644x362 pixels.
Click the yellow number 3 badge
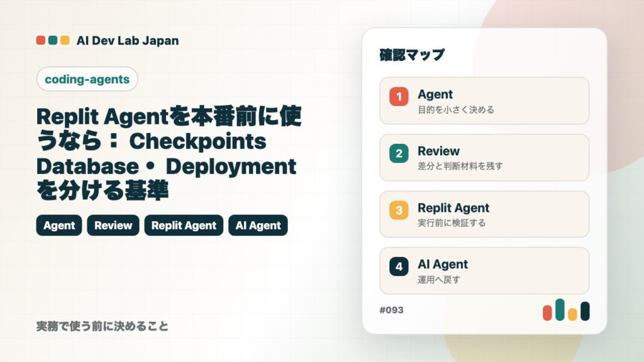click(x=399, y=210)
